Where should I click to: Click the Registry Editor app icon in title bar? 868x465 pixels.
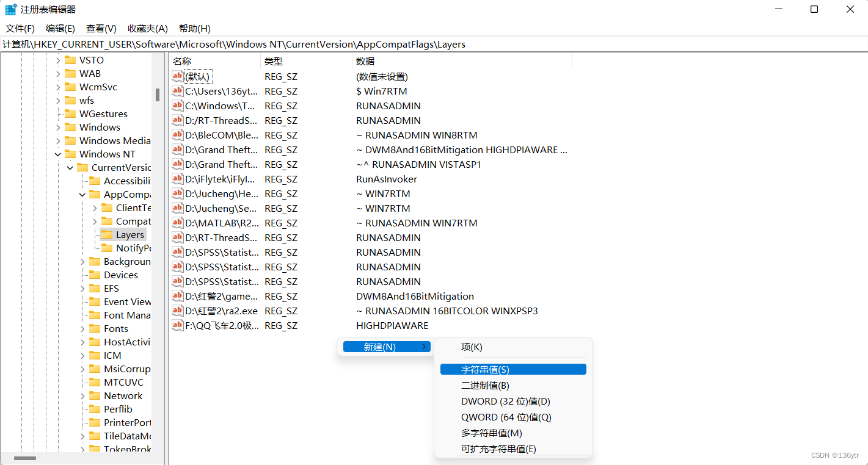point(11,9)
